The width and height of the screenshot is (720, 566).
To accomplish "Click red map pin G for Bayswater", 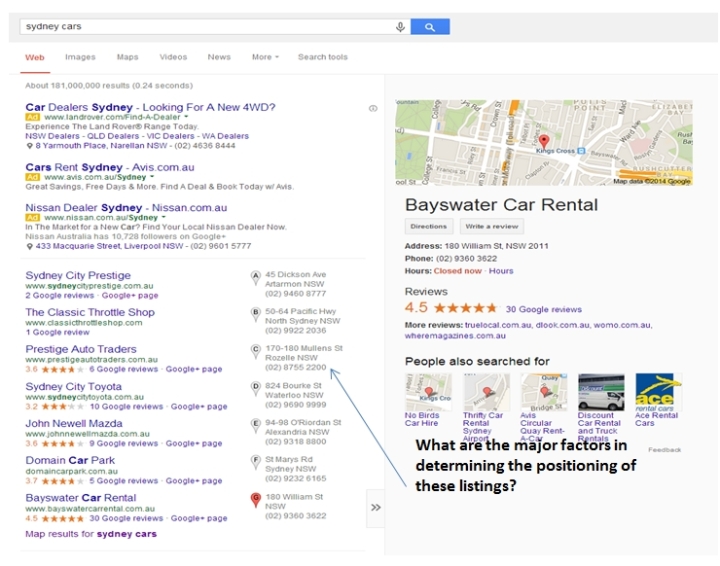I will [255, 500].
